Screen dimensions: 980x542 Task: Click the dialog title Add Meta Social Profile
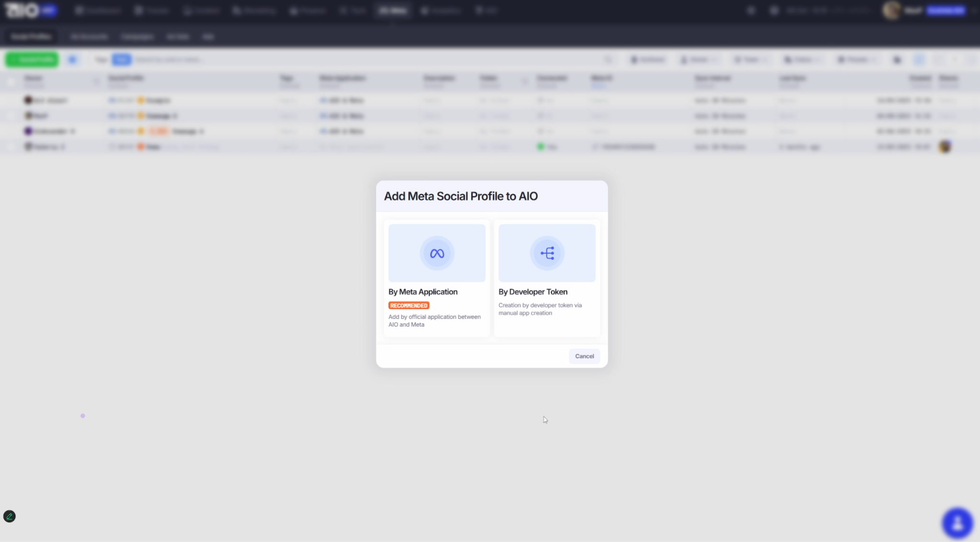pyautogui.click(x=461, y=196)
